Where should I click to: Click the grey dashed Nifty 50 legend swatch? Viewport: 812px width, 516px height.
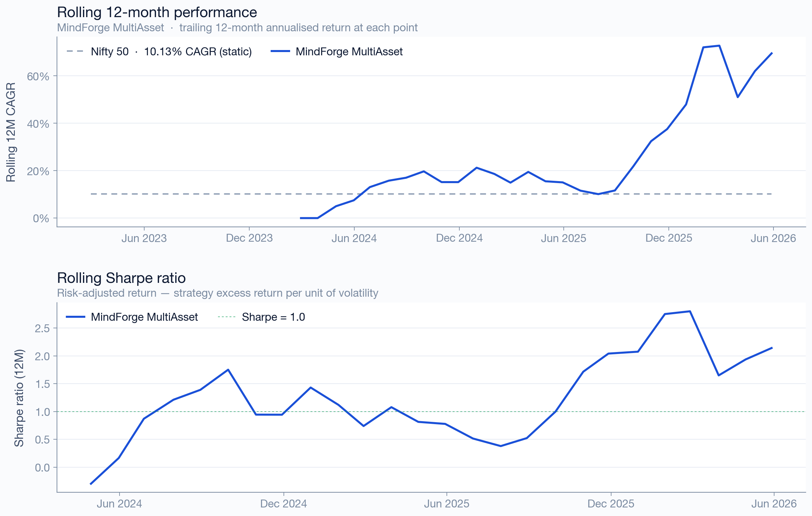(75, 51)
